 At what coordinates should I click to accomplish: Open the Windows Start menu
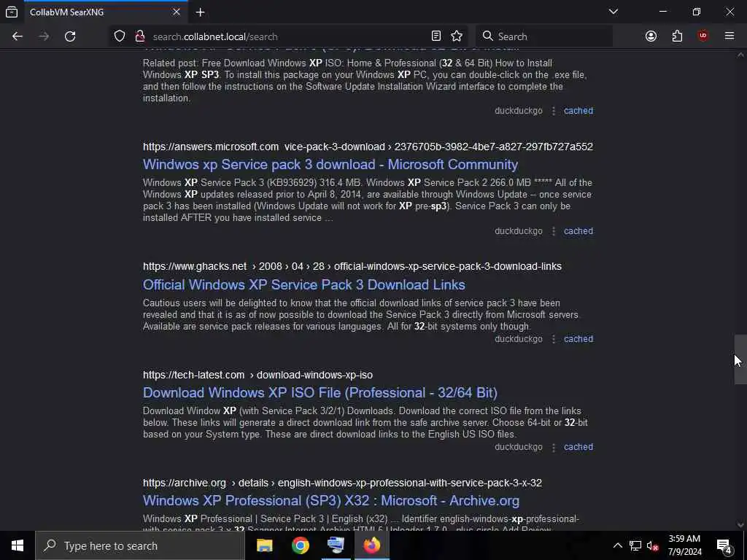[18, 545]
